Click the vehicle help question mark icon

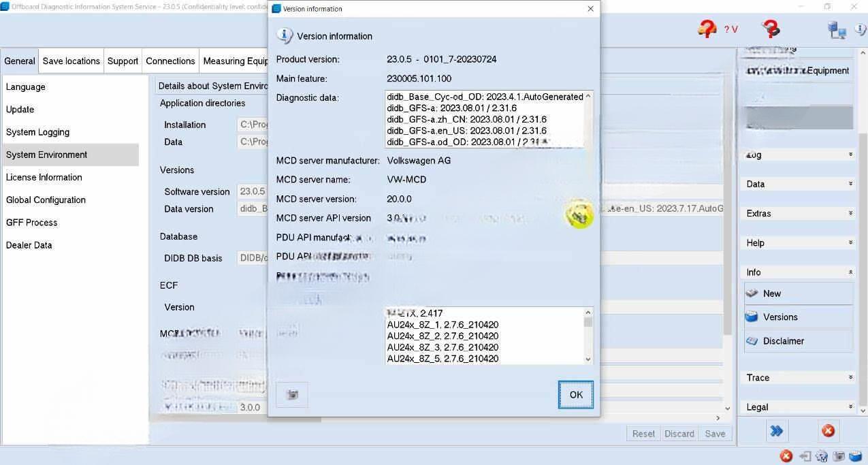click(708, 29)
